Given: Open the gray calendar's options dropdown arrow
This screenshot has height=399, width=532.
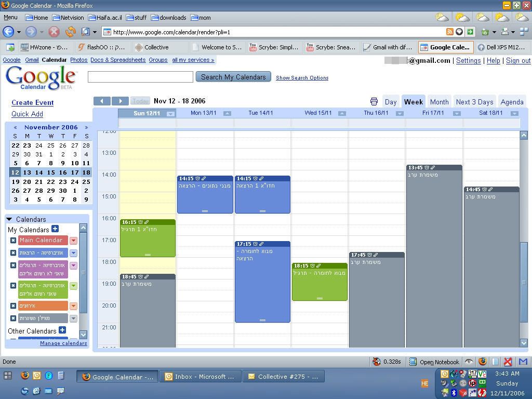Looking at the screenshot, I should [73, 318].
